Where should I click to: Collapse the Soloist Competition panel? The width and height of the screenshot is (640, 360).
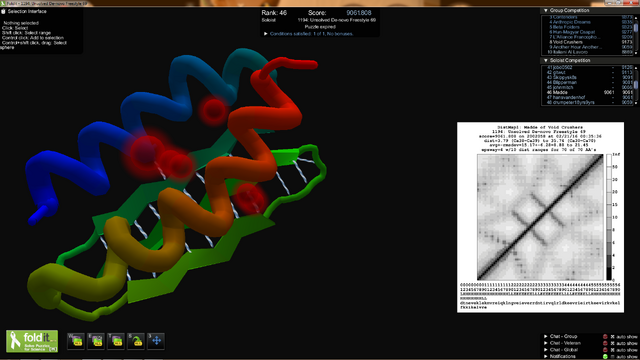point(546,60)
